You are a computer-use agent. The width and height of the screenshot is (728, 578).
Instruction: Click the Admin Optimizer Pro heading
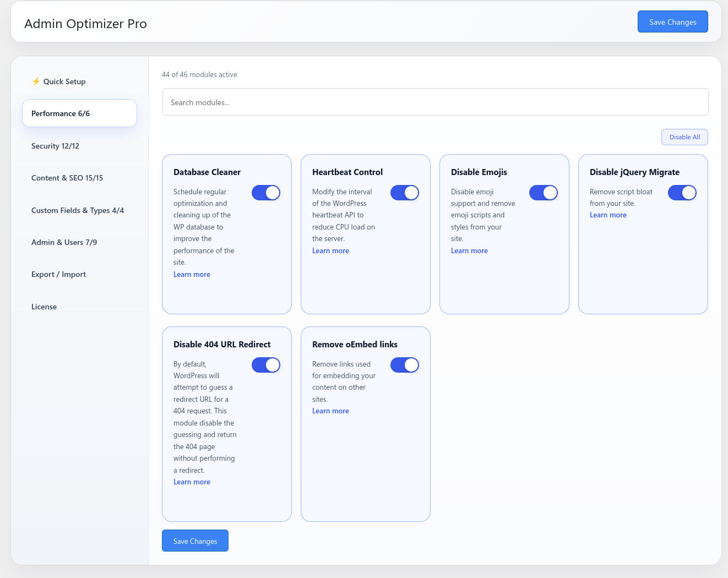click(85, 24)
